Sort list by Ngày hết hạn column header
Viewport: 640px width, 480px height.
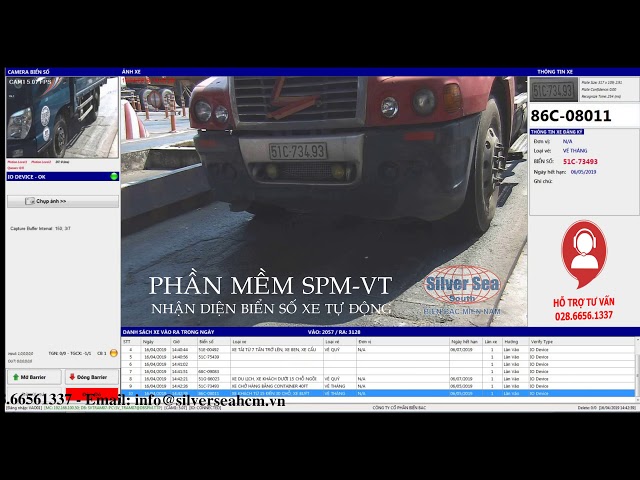pos(465,342)
